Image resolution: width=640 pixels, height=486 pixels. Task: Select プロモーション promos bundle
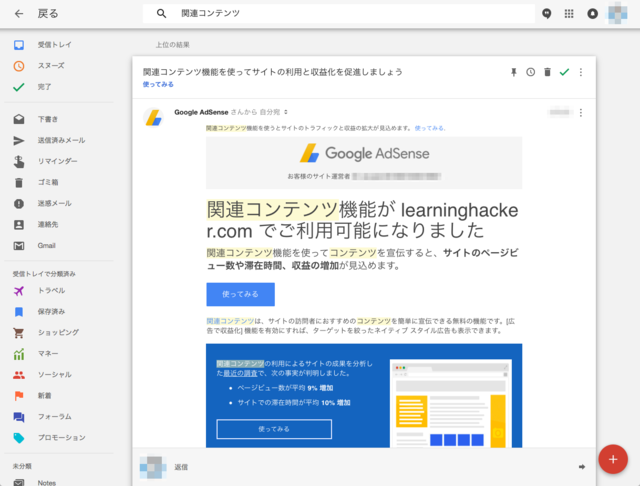(x=61, y=438)
